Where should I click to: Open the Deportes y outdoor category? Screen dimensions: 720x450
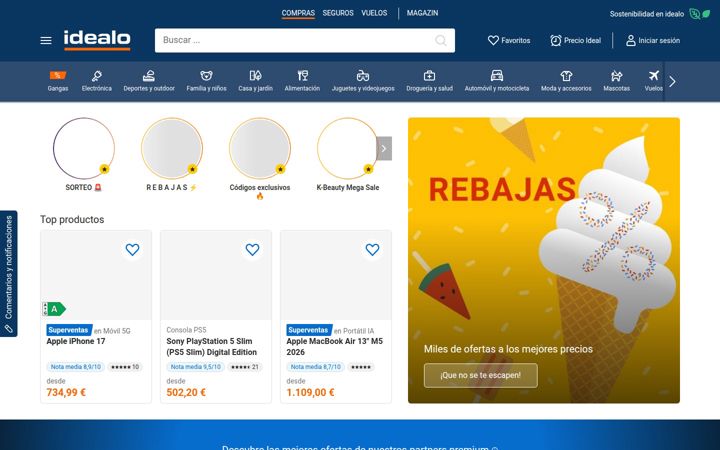point(149,81)
